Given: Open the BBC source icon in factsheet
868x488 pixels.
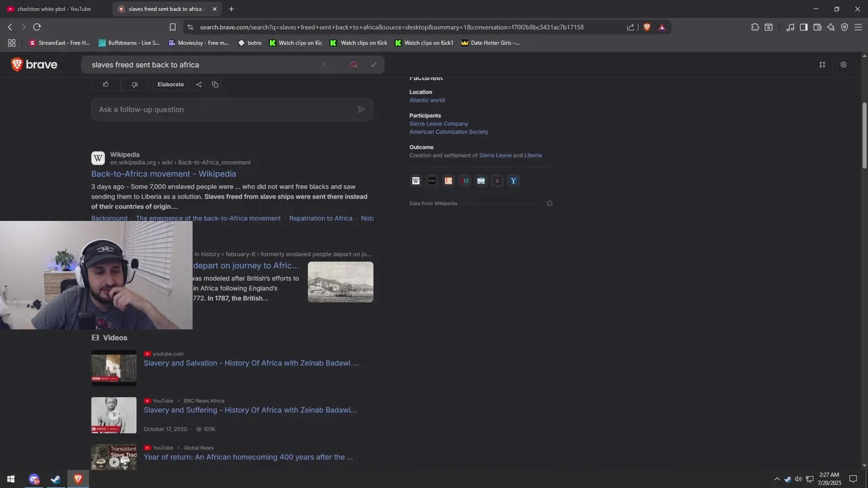Looking at the screenshot, I should click(x=432, y=181).
